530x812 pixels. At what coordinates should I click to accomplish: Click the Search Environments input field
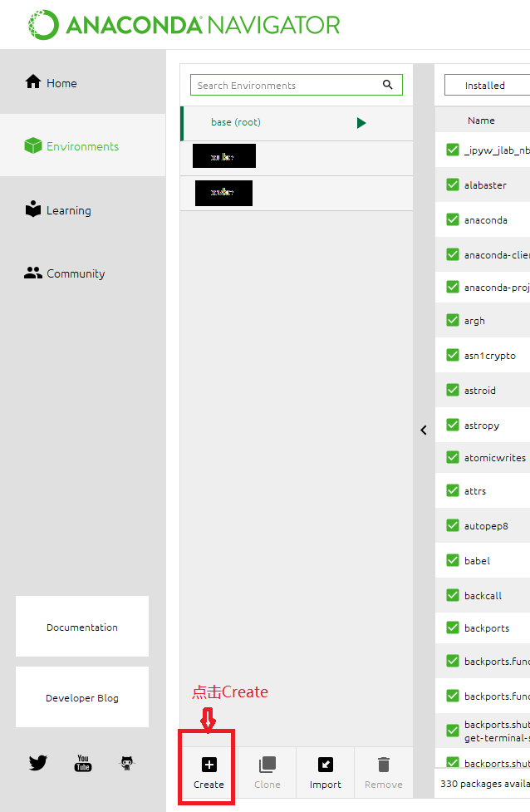[296, 85]
